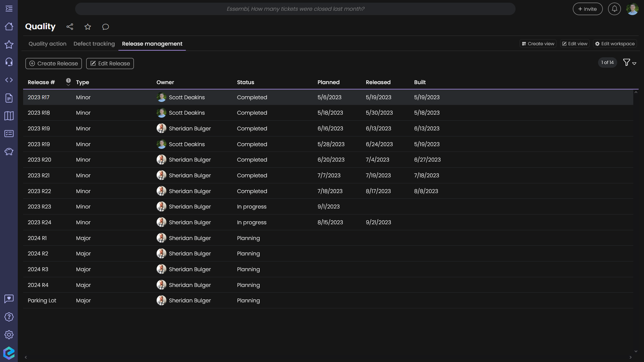Click the Edit Release button

pos(110,63)
